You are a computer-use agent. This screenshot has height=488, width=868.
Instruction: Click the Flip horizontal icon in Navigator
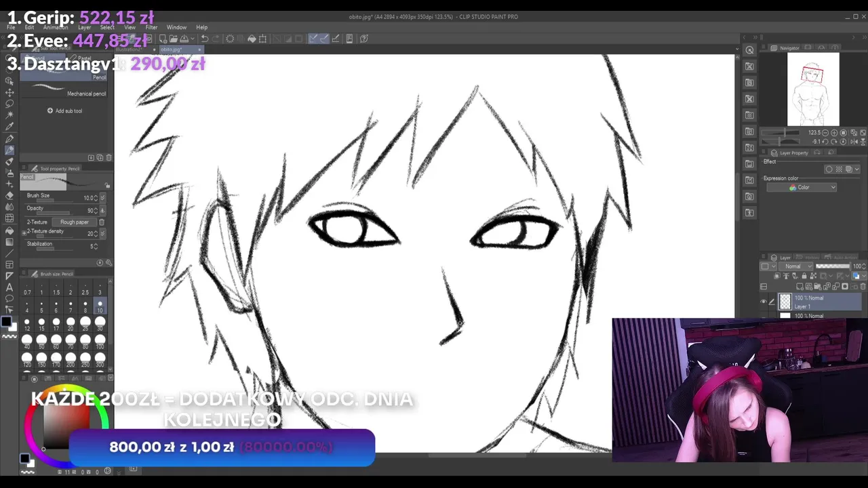pos(854,142)
